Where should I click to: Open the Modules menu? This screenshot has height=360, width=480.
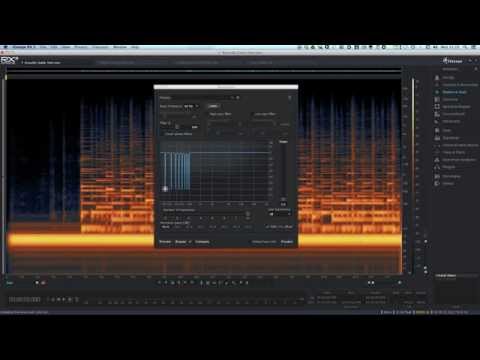[x=81, y=47]
